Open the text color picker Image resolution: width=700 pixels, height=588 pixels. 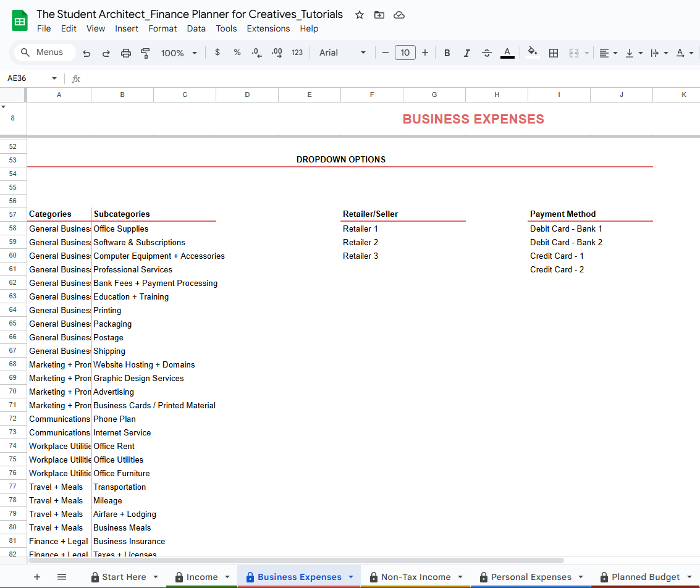tap(507, 53)
